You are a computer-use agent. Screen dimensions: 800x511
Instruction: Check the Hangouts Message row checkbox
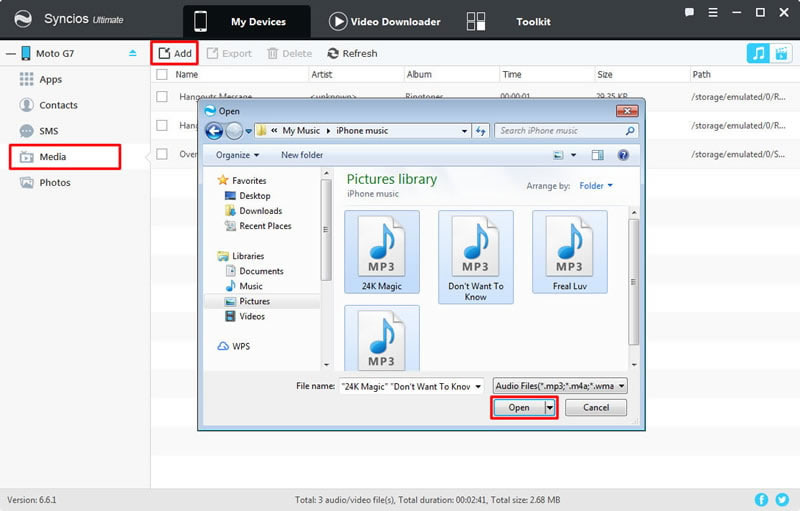coord(162,96)
